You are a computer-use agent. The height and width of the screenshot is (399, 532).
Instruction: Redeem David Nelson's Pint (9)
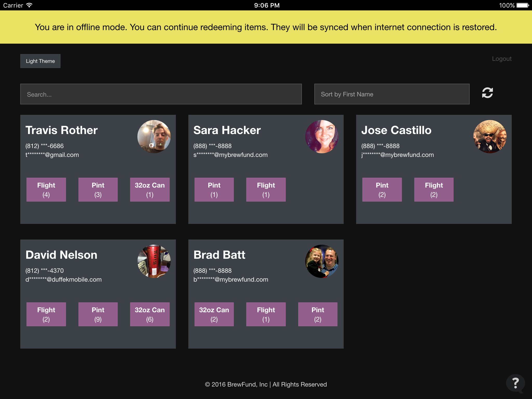pyautogui.click(x=98, y=314)
